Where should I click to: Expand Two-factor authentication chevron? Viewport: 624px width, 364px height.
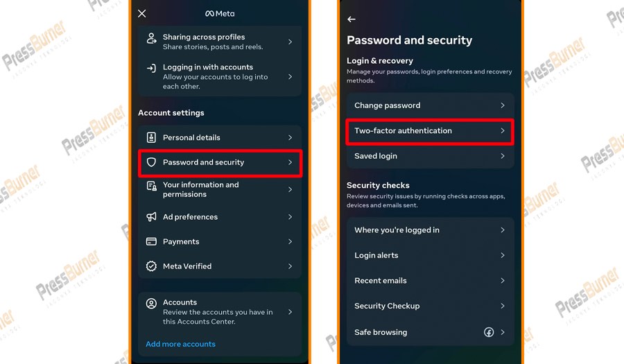(x=503, y=130)
